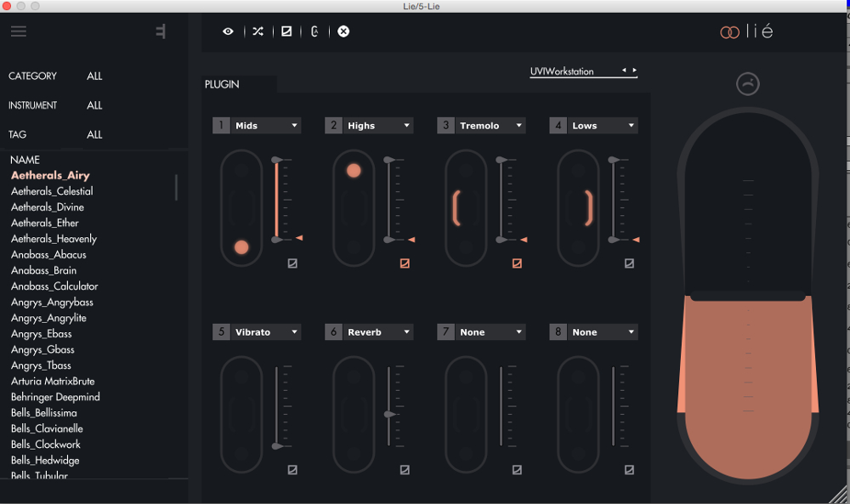
Task: Select the Aetherals_Celestial preset
Action: [x=52, y=191]
